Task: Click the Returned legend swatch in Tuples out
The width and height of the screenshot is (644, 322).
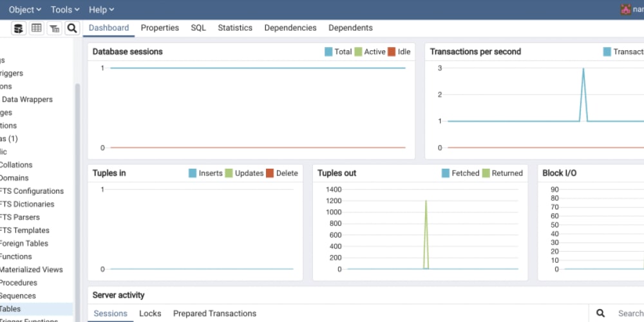Action: (486, 173)
